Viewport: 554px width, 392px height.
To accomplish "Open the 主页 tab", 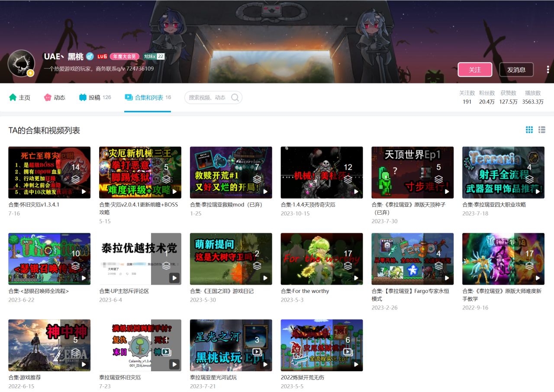I will click(19, 97).
